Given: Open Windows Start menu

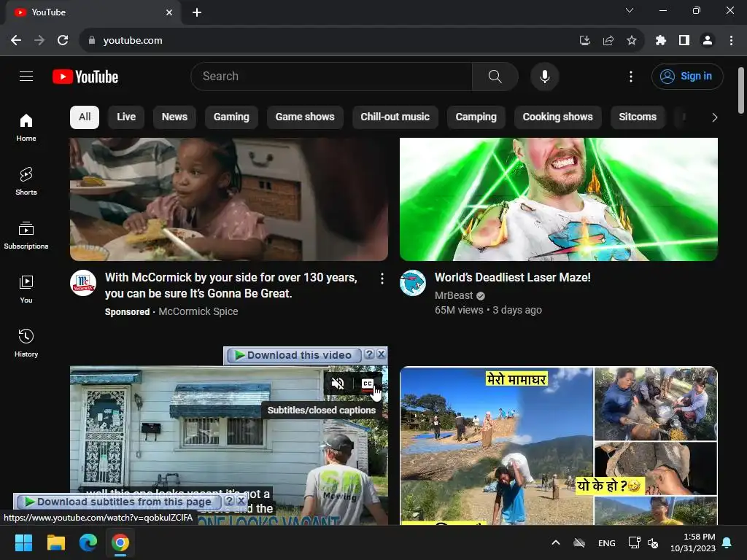Looking at the screenshot, I should 23,542.
